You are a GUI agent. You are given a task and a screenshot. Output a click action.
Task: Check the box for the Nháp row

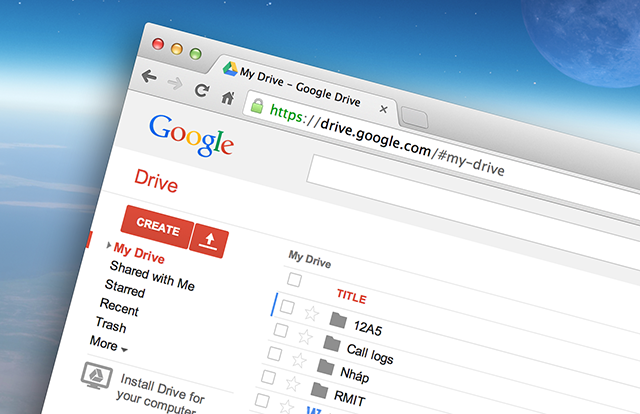click(274, 354)
